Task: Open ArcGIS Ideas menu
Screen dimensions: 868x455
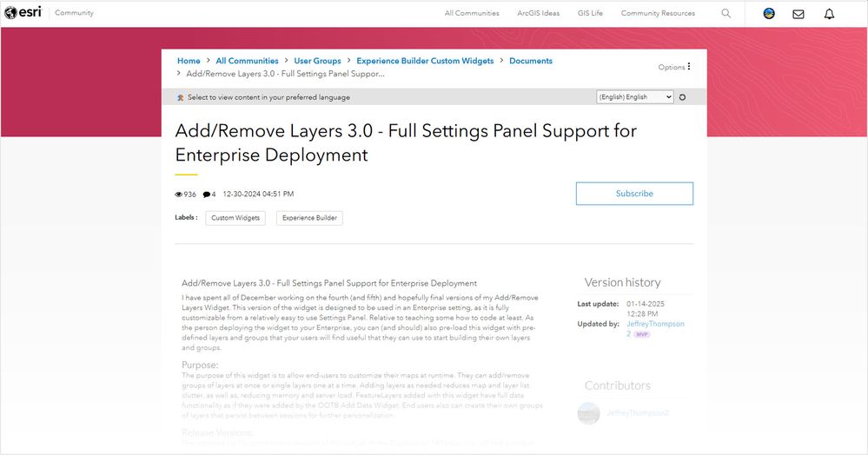Action: tap(538, 13)
